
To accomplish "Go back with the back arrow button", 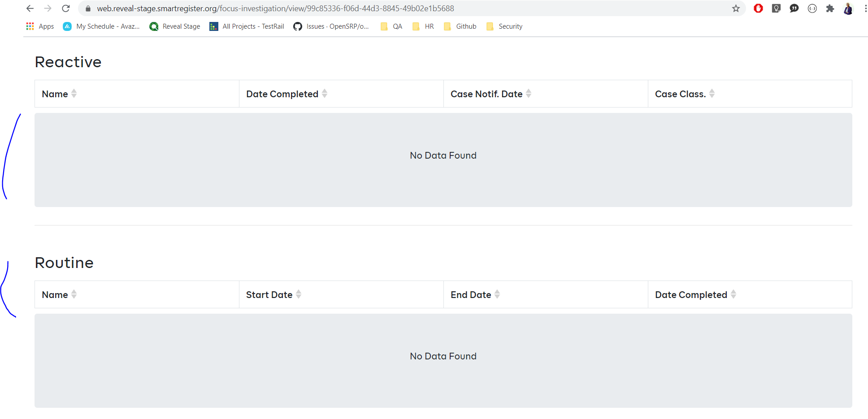I will [x=30, y=8].
